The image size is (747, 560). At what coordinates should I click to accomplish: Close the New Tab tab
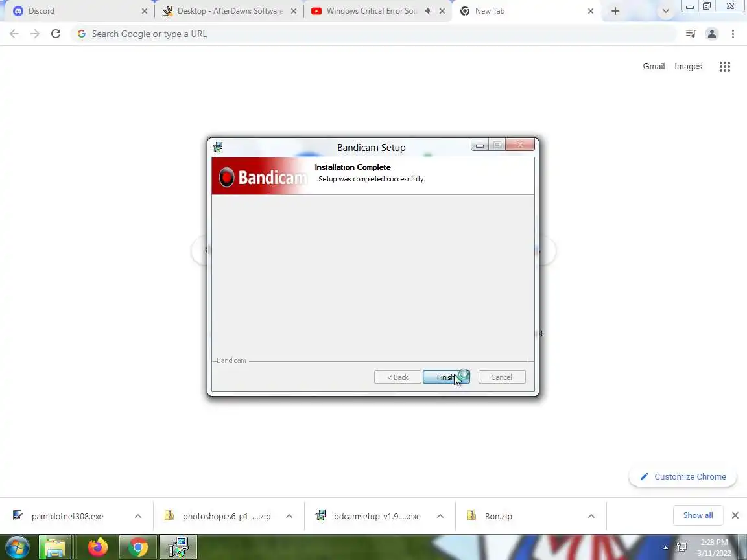click(x=591, y=11)
